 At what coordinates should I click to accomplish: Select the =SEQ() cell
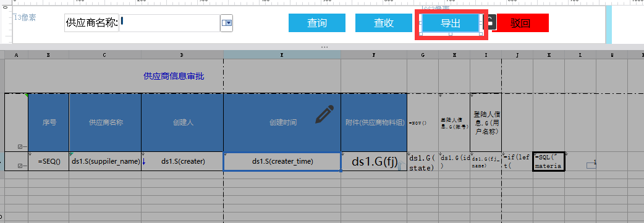click(x=49, y=161)
